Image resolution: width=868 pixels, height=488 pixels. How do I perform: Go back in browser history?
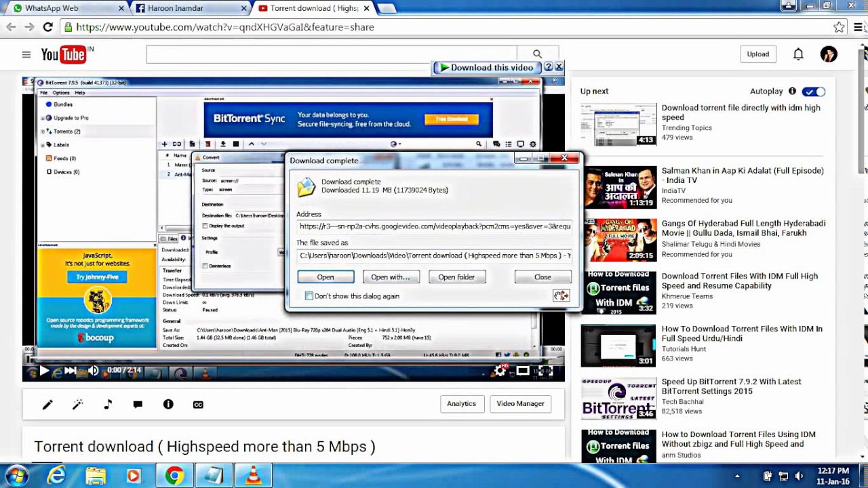coord(11,27)
